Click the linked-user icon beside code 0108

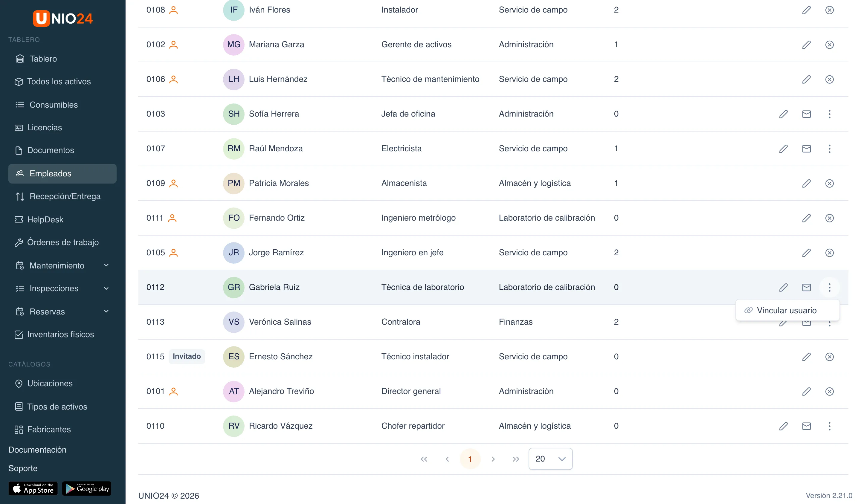[174, 10]
